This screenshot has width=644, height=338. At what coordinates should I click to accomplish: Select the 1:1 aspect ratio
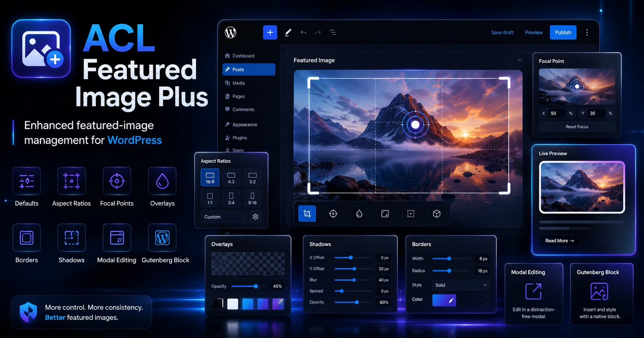(x=210, y=198)
